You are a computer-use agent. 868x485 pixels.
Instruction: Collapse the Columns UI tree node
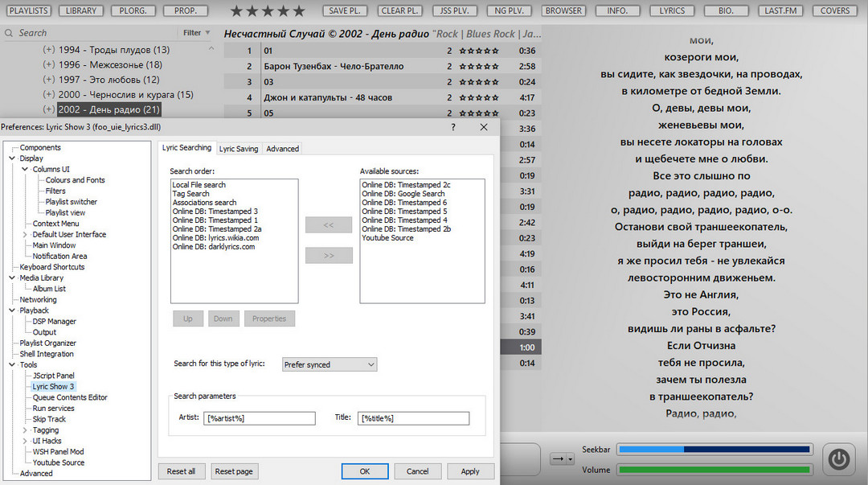coord(24,170)
